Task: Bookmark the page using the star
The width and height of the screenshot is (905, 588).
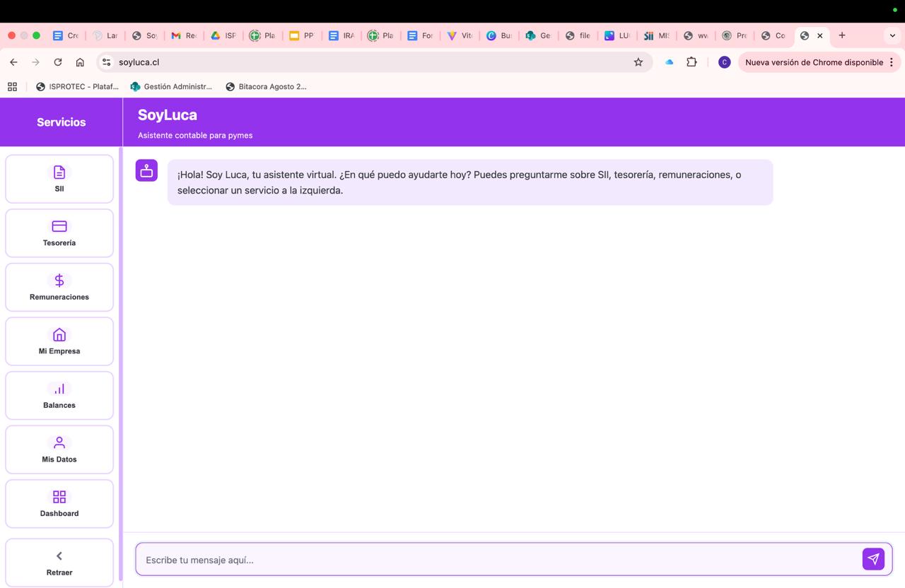Action: [638, 62]
